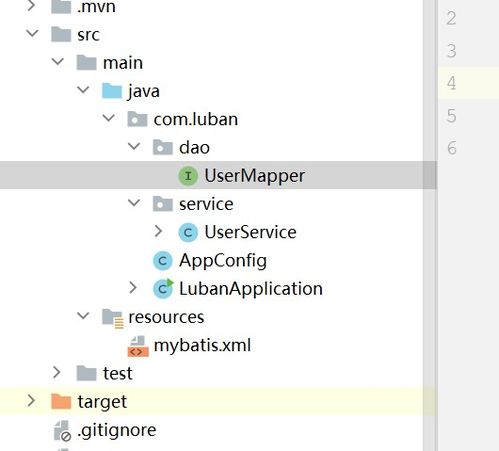The height and width of the screenshot is (451, 499).
Task: Select the main folder label
Action: pos(123,63)
